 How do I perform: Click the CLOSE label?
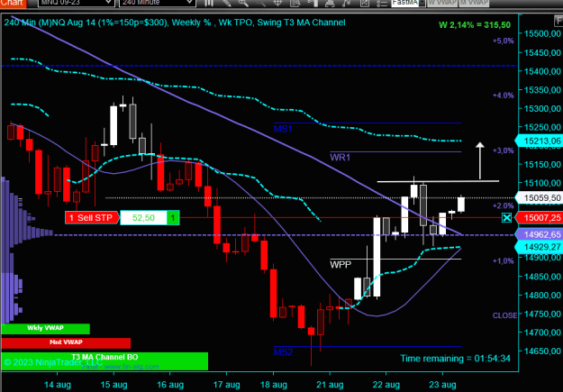click(504, 315)
